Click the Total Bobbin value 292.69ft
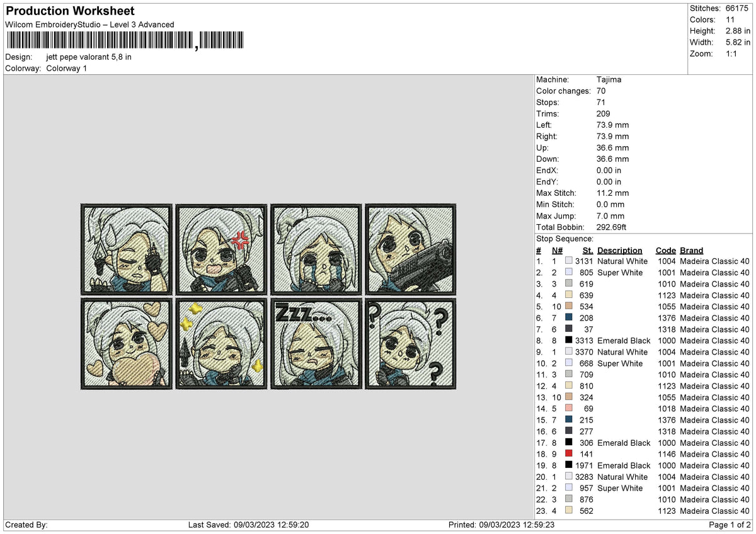 612,227
